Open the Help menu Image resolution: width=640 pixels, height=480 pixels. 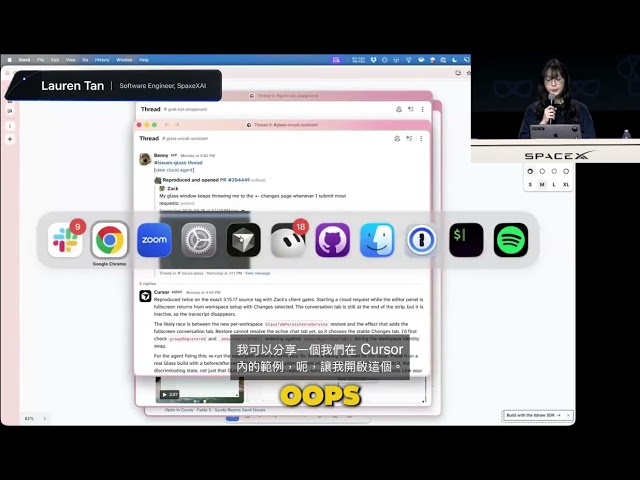tap(144, 60)
